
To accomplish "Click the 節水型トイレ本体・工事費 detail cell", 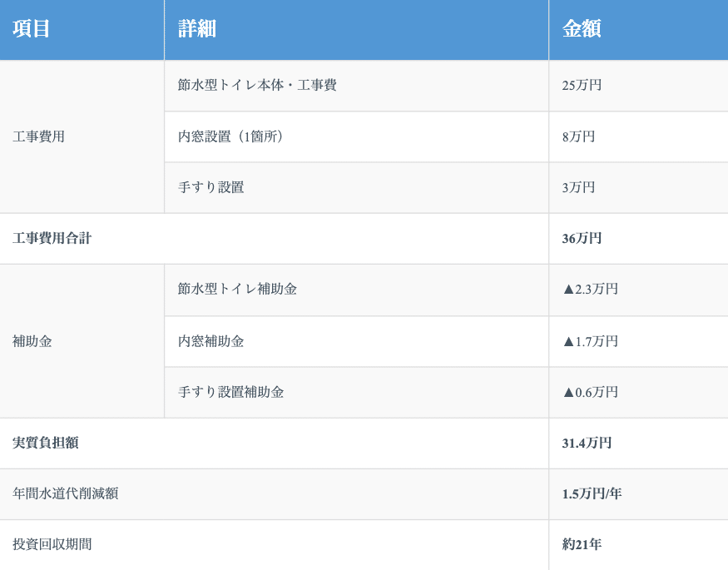I will pyautogui.click(x=257, y=85).
